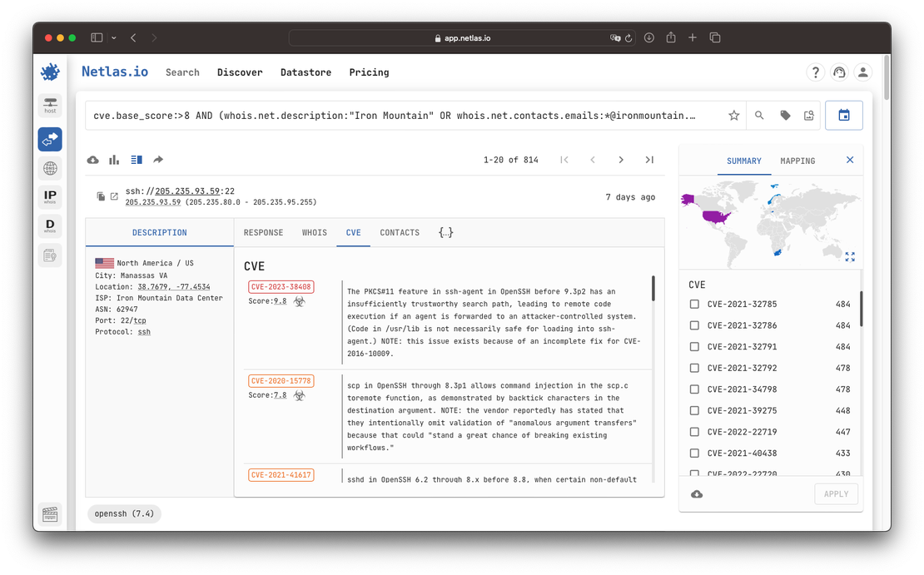Open keyboard shortcuts via bottom sidebar icon
The height and width of the screenshot is (575, 924).
pyautogui.click(x=50, y=513)
